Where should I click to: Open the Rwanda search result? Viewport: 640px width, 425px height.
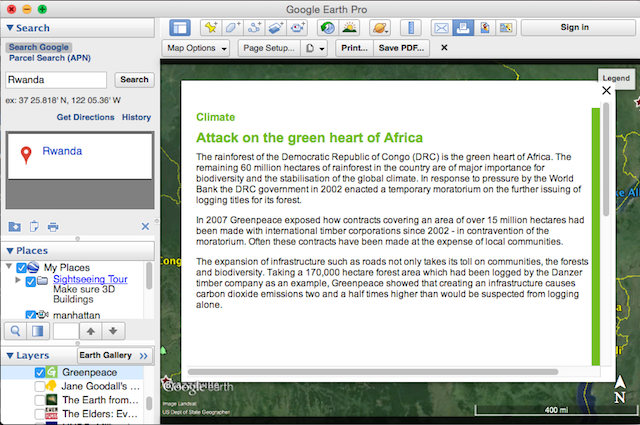(x=62, y=151)
